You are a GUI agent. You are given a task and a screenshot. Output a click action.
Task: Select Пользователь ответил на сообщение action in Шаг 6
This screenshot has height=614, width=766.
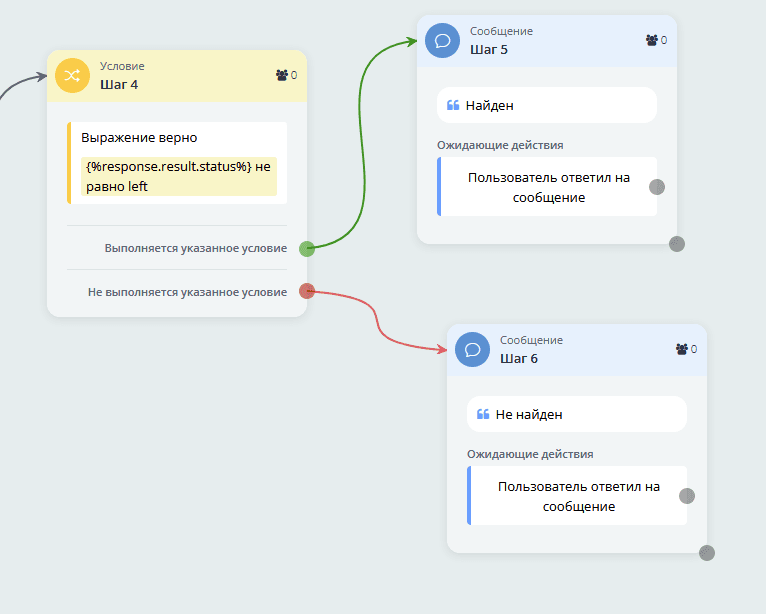578,496
